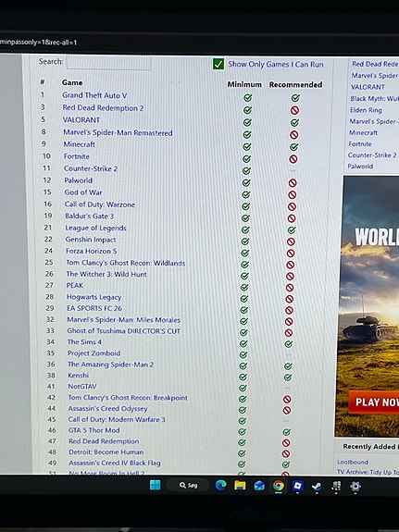Open File Explorer taskbar icon

(240, 486)
